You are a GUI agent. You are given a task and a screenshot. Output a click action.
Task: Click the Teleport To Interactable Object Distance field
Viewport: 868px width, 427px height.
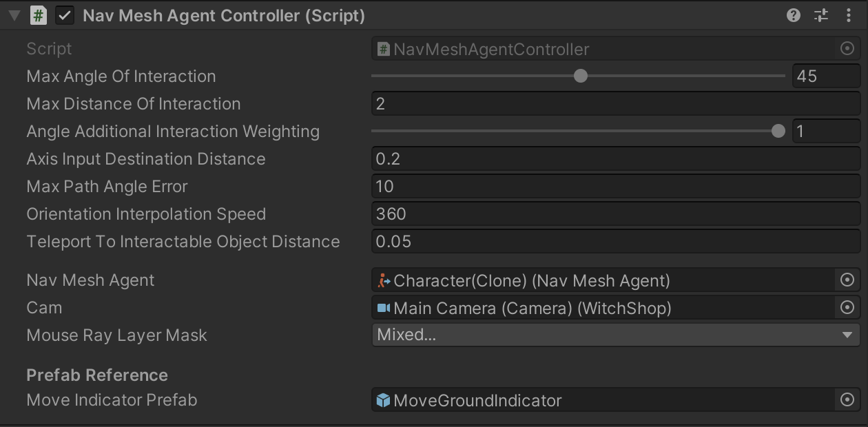[615, 242]
